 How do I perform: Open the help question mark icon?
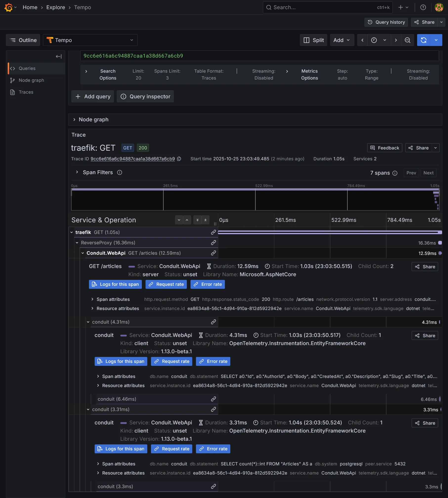423,7
